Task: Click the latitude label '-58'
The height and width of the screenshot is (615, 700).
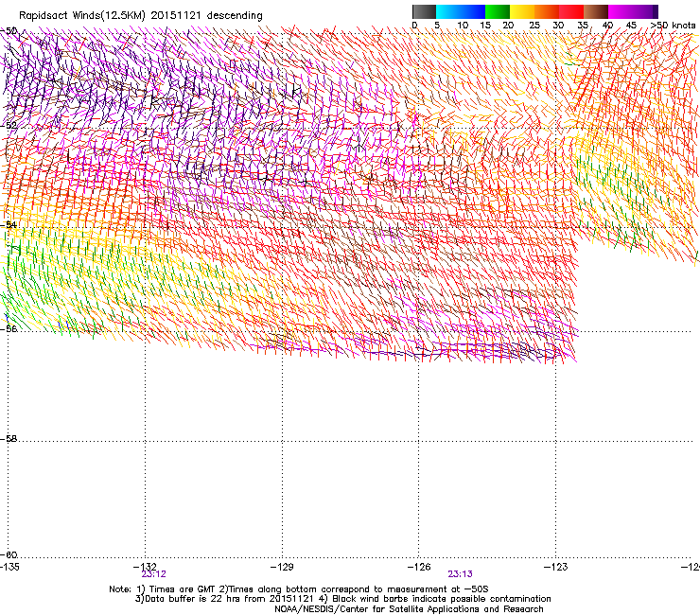Action: coord(9,439)
